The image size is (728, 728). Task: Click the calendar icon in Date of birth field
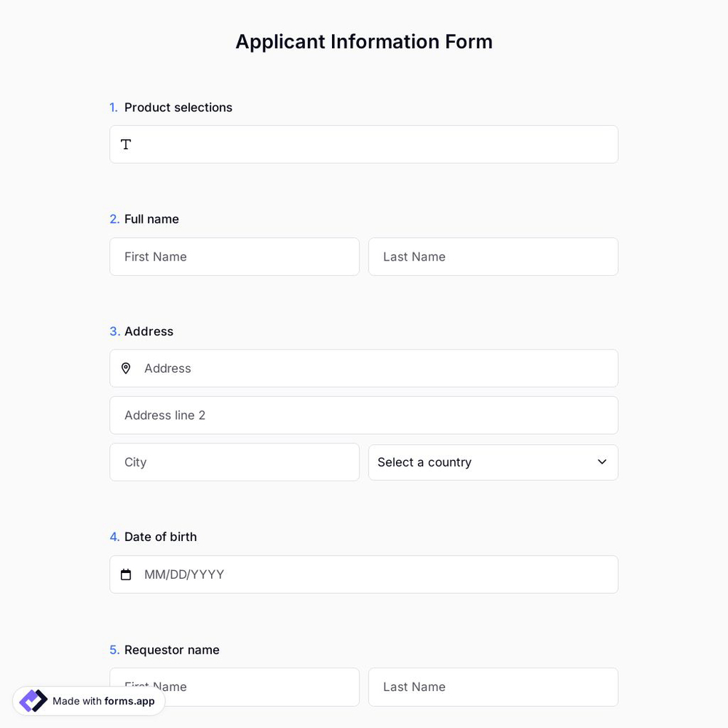tap(126, 574)
